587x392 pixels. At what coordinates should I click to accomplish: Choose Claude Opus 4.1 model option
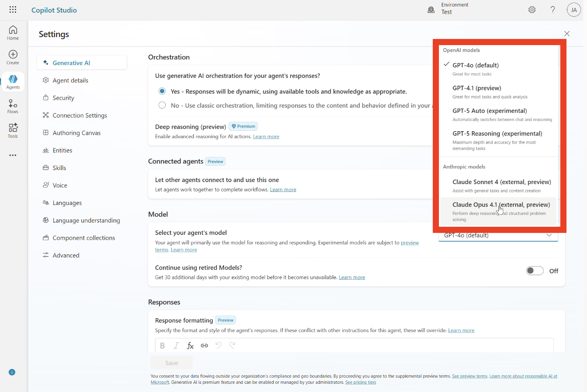[498, 212]
